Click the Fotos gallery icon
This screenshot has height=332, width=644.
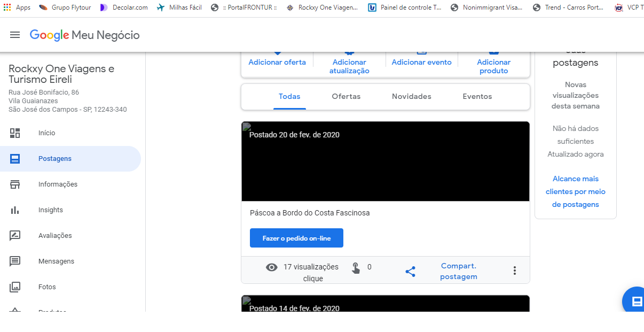(x=15, y=287)
